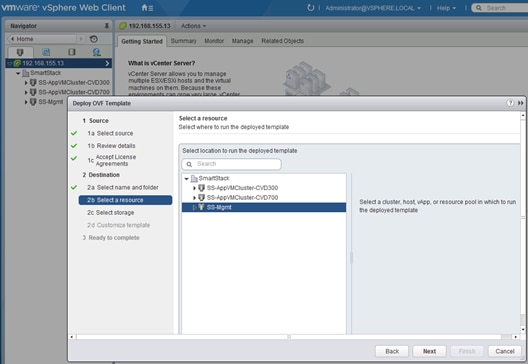
Task: Expand SS-AppVMCluster-CVD300 in dialog tree
Action: click(194, 188)
